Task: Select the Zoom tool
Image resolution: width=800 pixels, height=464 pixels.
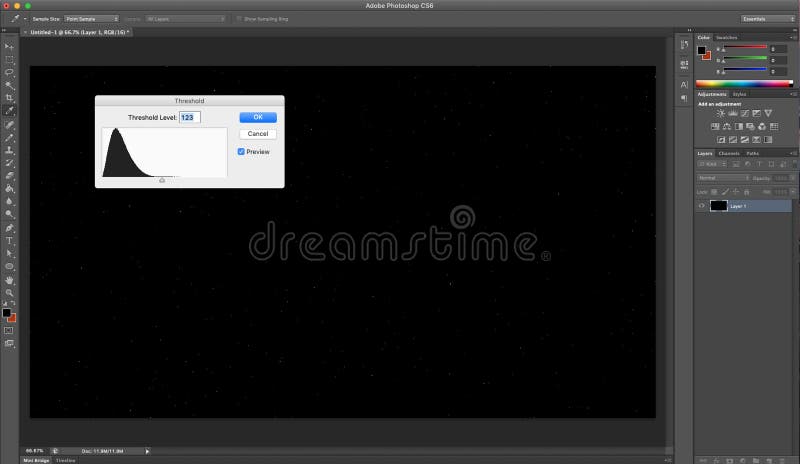Action: tap(9, 293)
